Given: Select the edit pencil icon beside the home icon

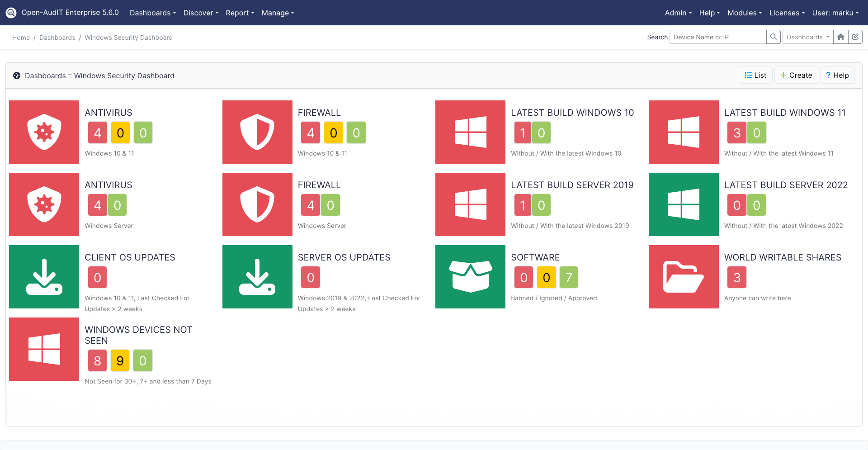Looking at the screenshot, I should tap(855, 37).
